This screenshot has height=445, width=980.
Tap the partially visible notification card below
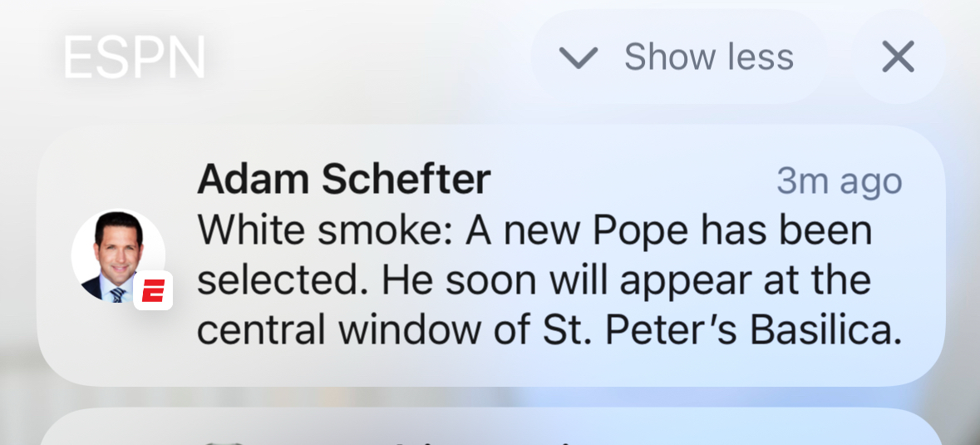click(x=490, y=429)
